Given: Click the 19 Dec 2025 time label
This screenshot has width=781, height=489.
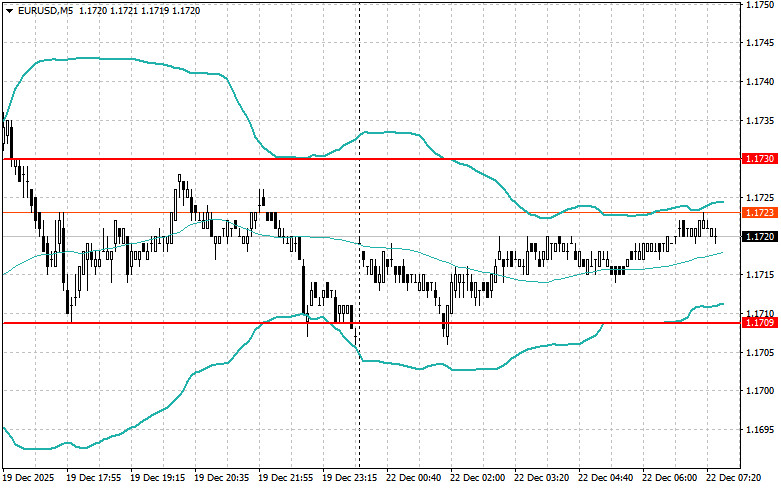Looking at the screenshot, I should 31,479.
